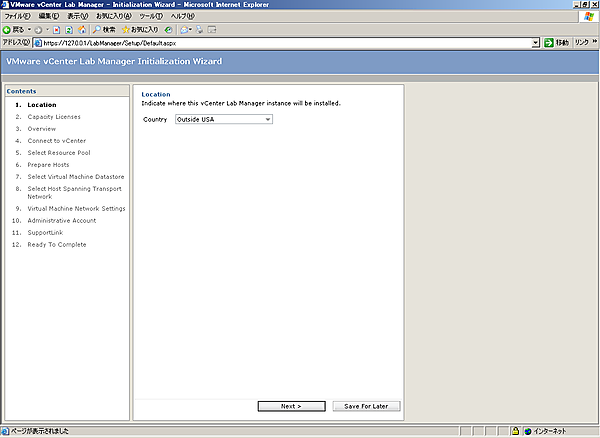Select step 1 Location in Contents
600x438 pixels.
[42, 105]
